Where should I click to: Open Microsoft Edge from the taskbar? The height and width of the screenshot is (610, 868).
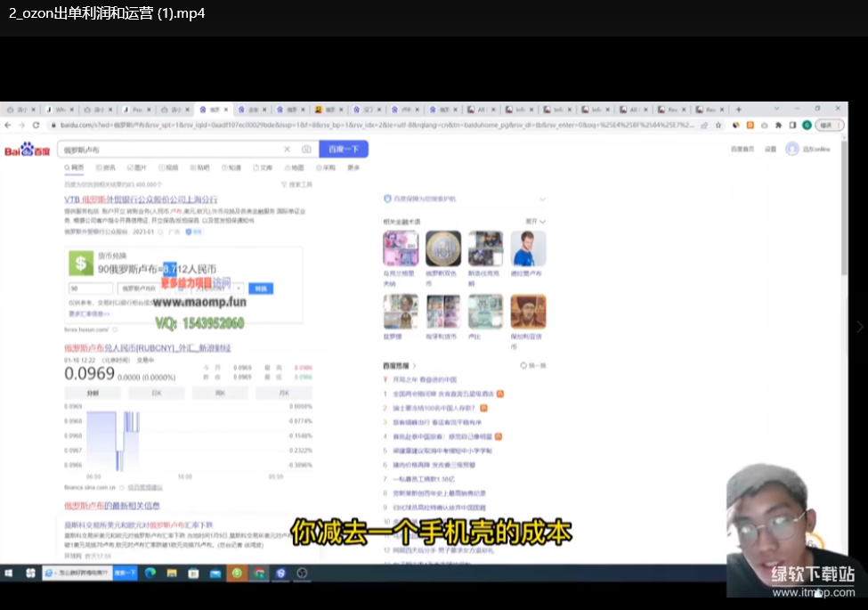coord(150,573)
